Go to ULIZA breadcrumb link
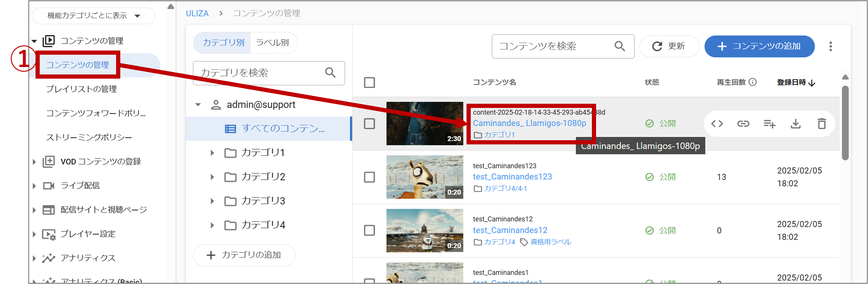 point(197,13)
